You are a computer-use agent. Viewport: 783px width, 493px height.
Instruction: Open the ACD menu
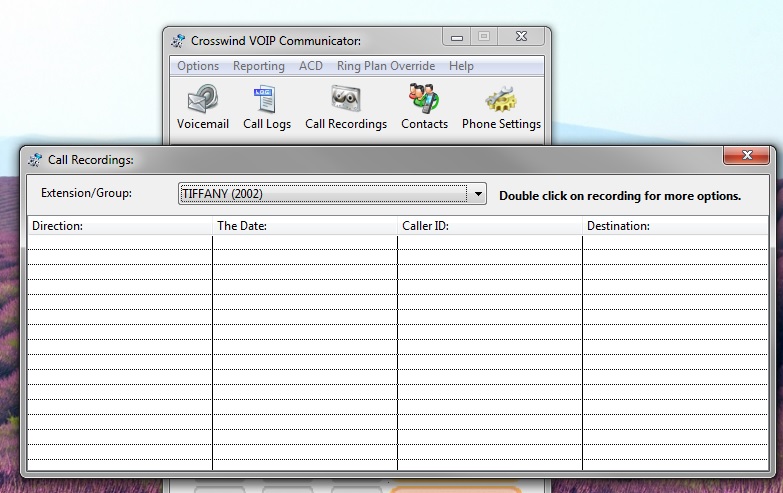[x=311, y=66]
